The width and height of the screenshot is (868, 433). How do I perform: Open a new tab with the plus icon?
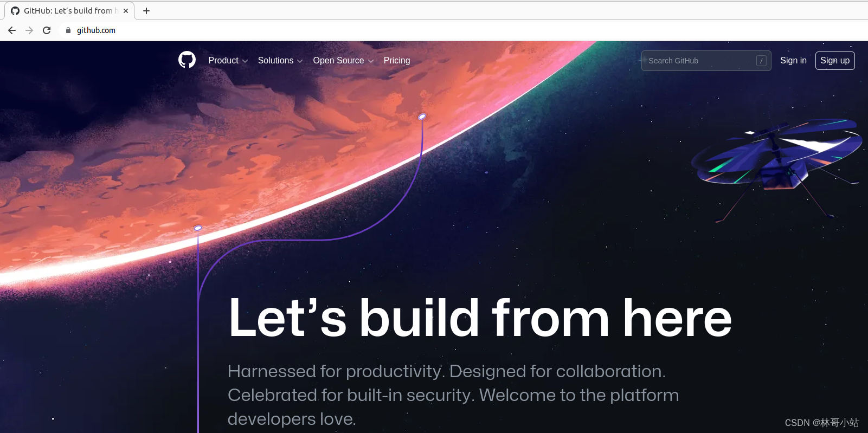click(146, 11)
